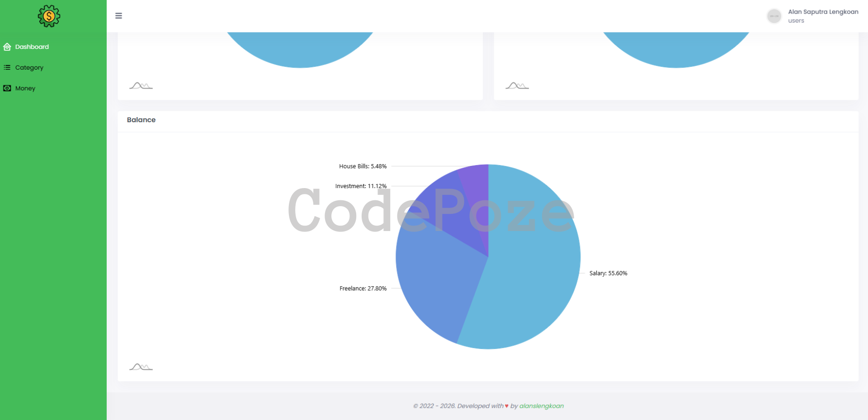
Task: Click the cash icon beside Money
Action: click(x=7, y=88)
